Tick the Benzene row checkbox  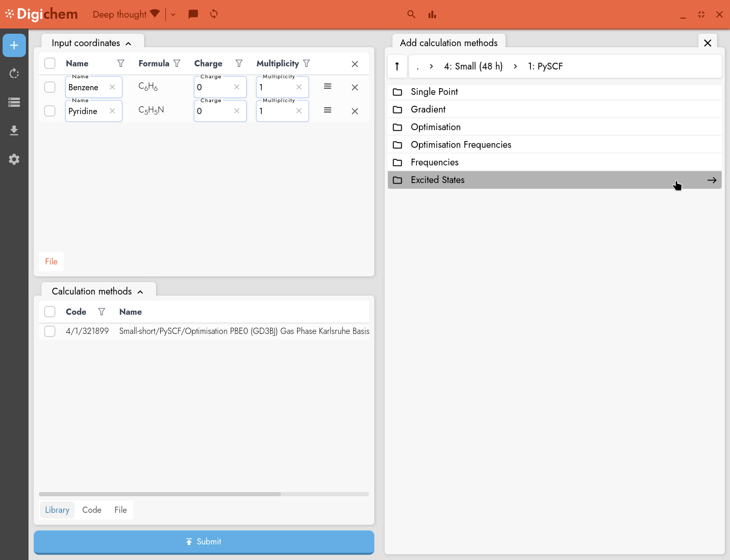(50, 87)
